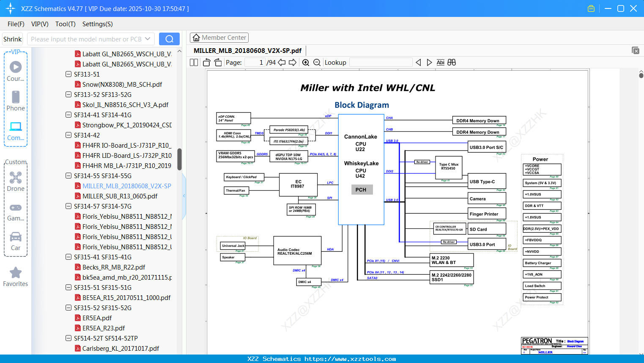Viewport: 644px width, 363px height.
Task: Open the File(F) menu
Action: click(x=16, y=24)
